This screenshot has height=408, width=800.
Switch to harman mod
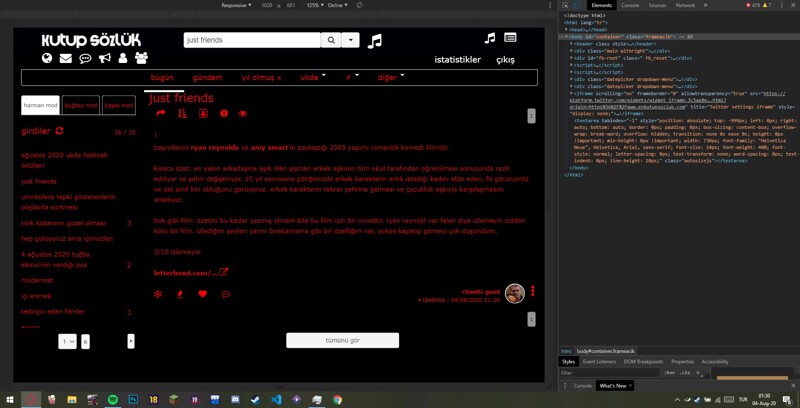(x=40, y=105)
